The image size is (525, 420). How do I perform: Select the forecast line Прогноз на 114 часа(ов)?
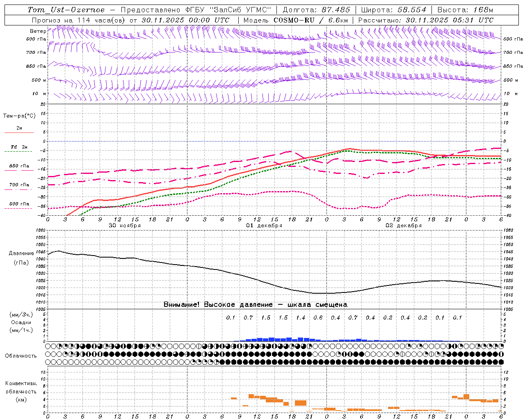pos(79,20)
